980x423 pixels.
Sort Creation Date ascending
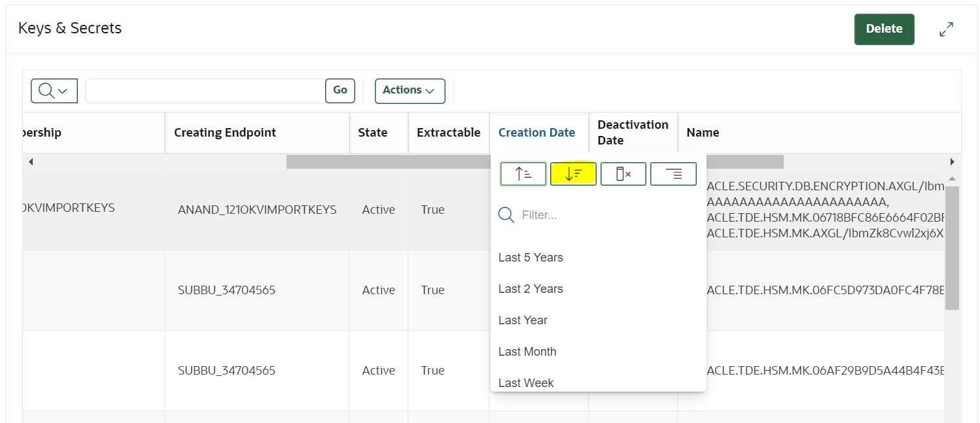click(x=523, y=174)
